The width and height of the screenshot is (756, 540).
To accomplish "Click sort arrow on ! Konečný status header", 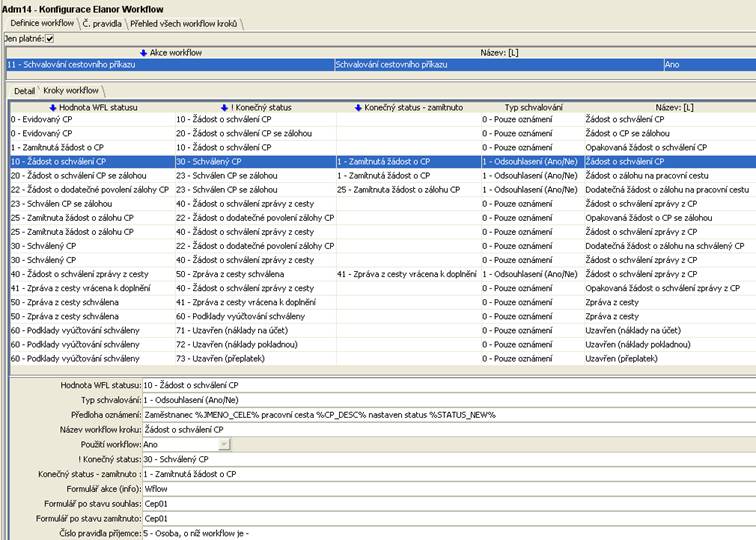I will pyautogui.click(x=225, y=106).
